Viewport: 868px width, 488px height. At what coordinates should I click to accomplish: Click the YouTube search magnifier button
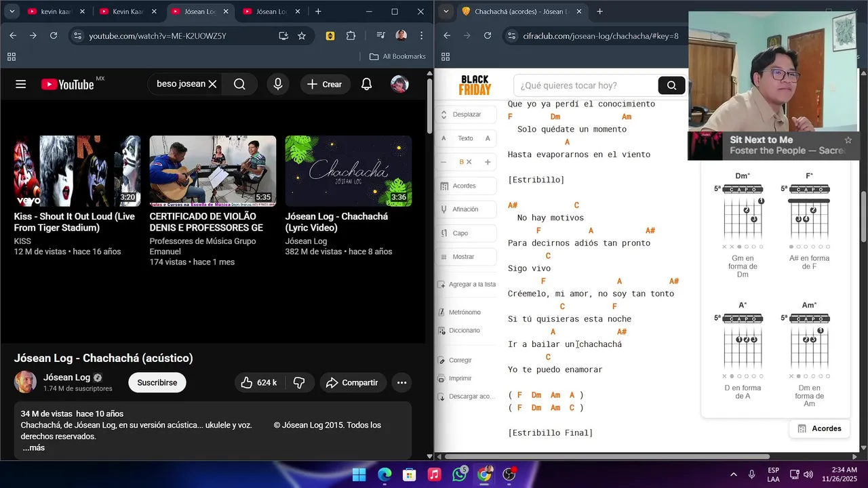[239, 84]
